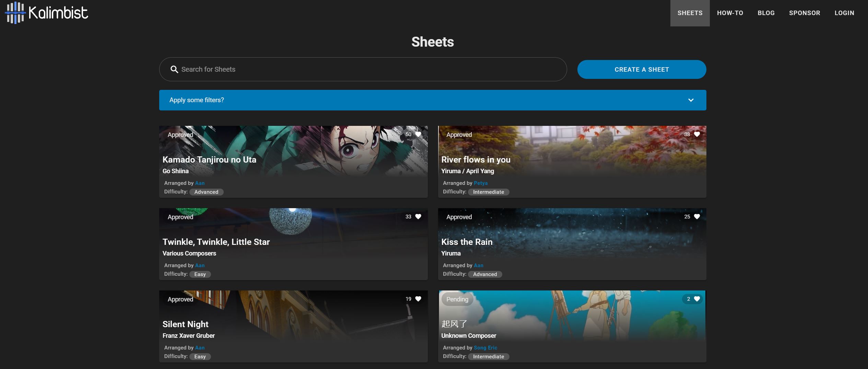Open the Apply some filters panel
The height and width of the screenshot is (369, 868).
(433, 100)
